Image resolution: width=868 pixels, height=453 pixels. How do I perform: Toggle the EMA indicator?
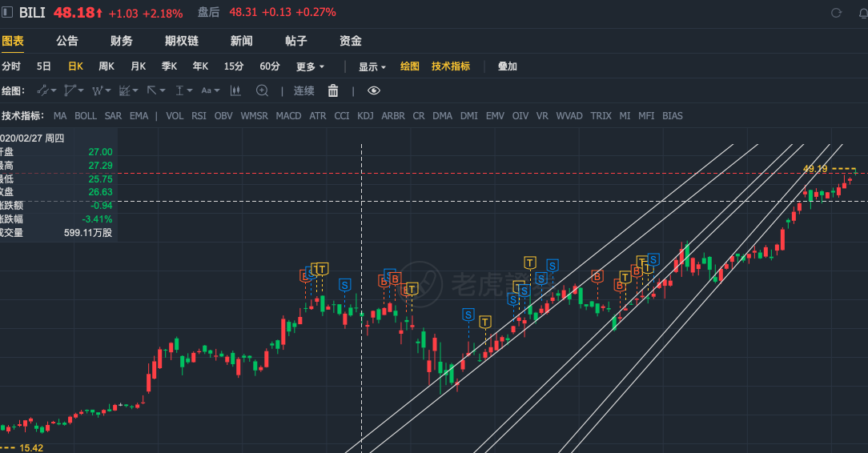139,116
